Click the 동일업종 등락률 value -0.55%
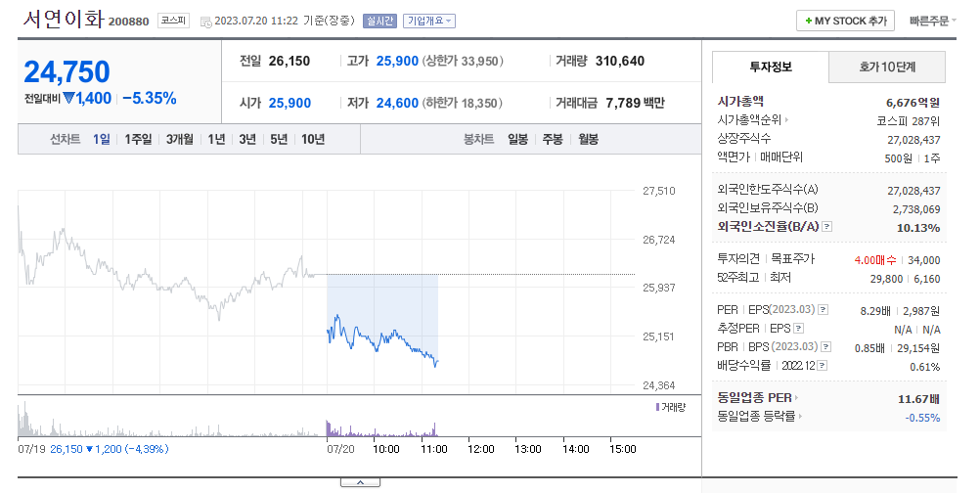The width and height of the screenshot is (980, 493). 922,418
